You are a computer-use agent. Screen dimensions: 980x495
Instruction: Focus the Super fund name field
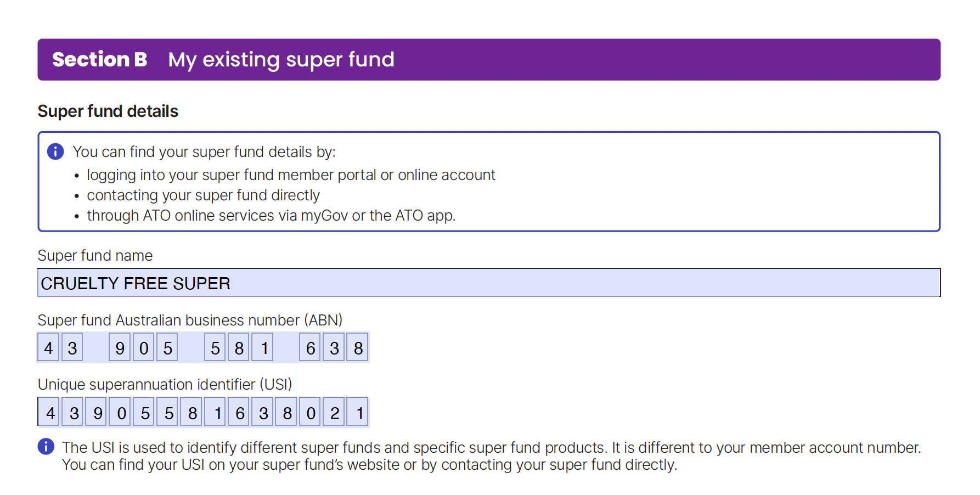tap(488, 283)
